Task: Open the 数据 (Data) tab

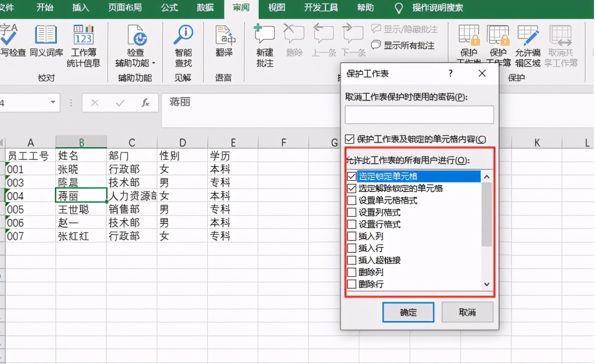Action: [205, 8]
